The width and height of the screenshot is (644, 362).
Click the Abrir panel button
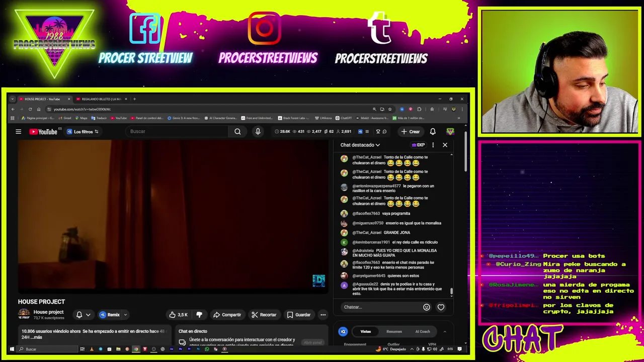click(x=312, y=342)
